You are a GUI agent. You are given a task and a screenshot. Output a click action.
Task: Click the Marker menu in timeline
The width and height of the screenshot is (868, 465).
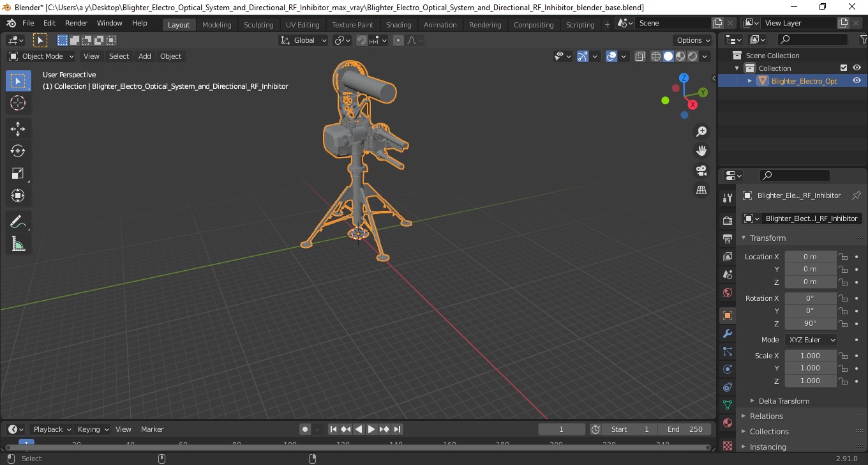point(153,429)
